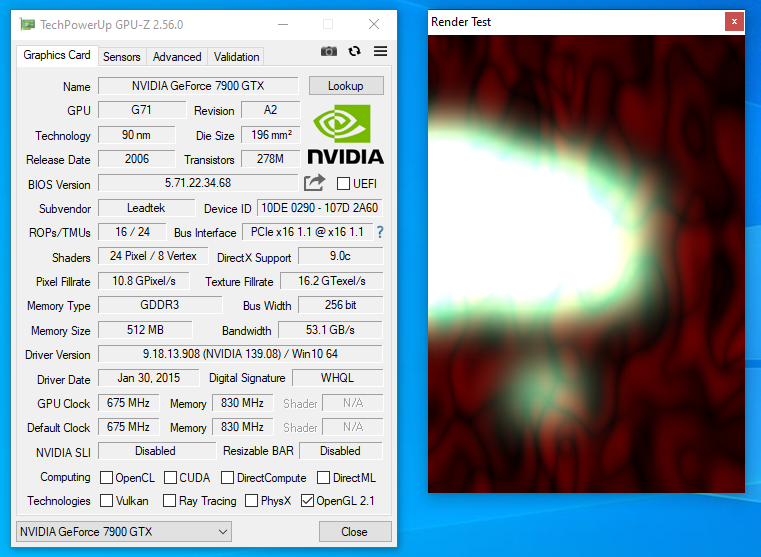This screenshot has width=761, height=557.
Task: Click the Close button at bottom
Action: [355, 532]
